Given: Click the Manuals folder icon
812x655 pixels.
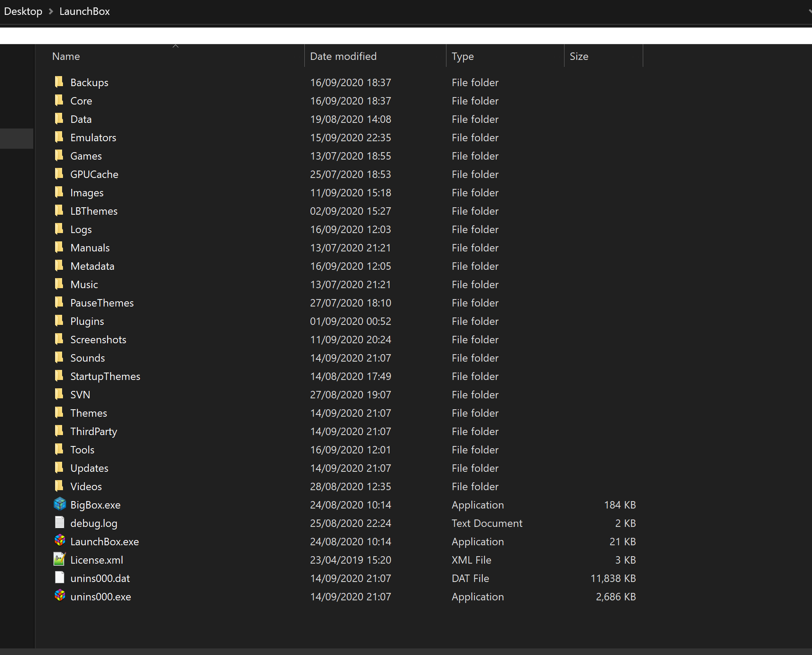Looking at the screenshot, I should pos(59,247).
